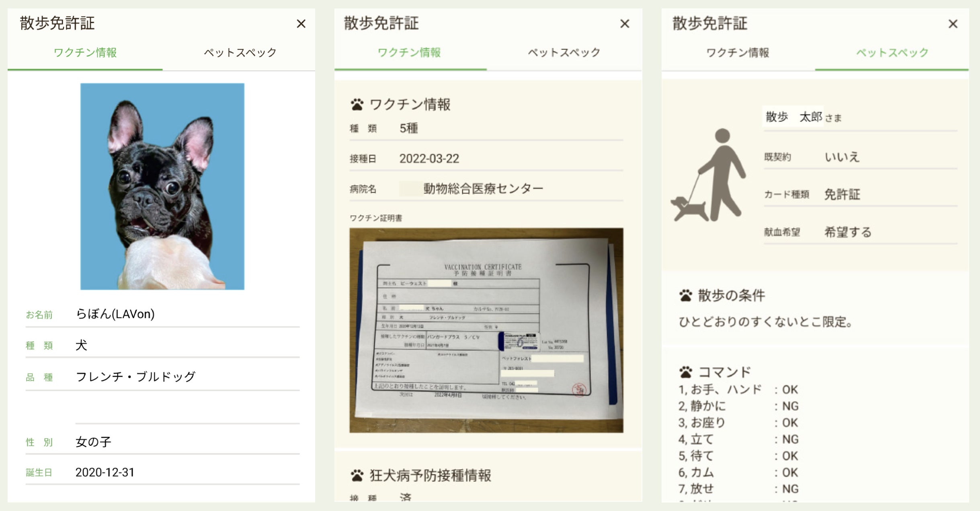Click paw icon beside 狂犬病予防接種情報 heading
The image size is (980, 511).
[x=357, y=476]
